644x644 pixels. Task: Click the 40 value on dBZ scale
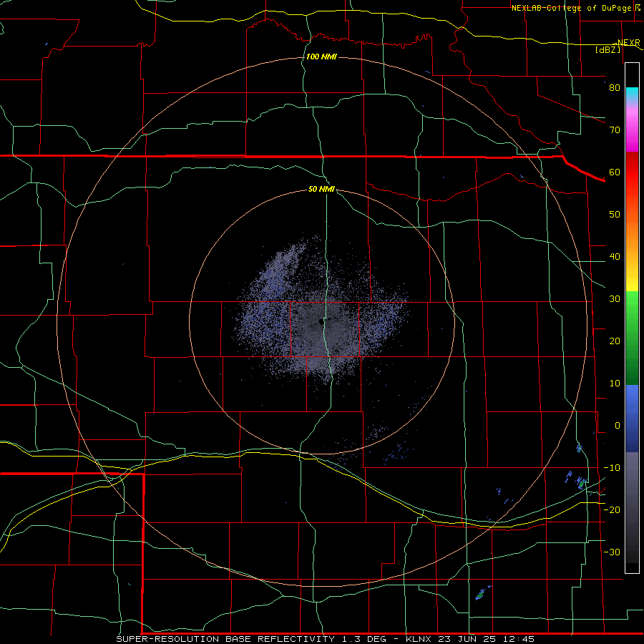tap(615, 257)
